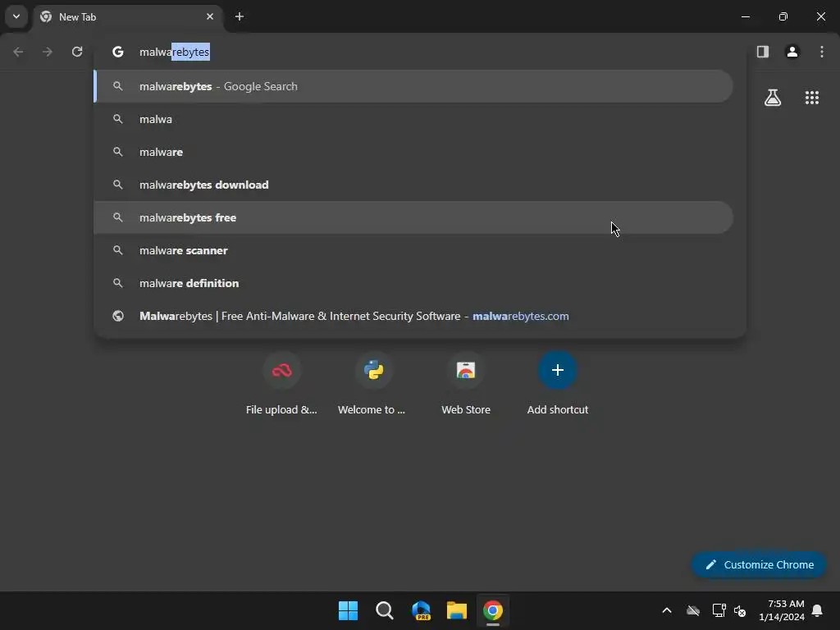
Task: Reload the current page
Action: point(77,52)
